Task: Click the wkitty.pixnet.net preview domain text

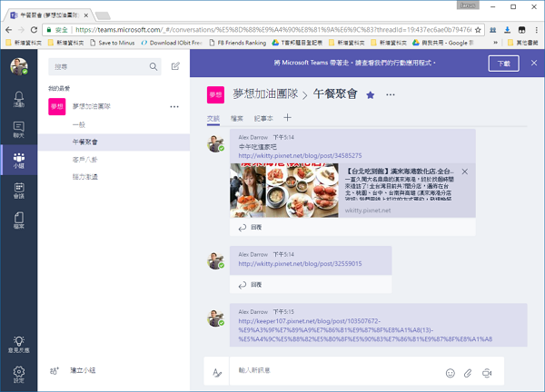Action: (x=368, y=211)
